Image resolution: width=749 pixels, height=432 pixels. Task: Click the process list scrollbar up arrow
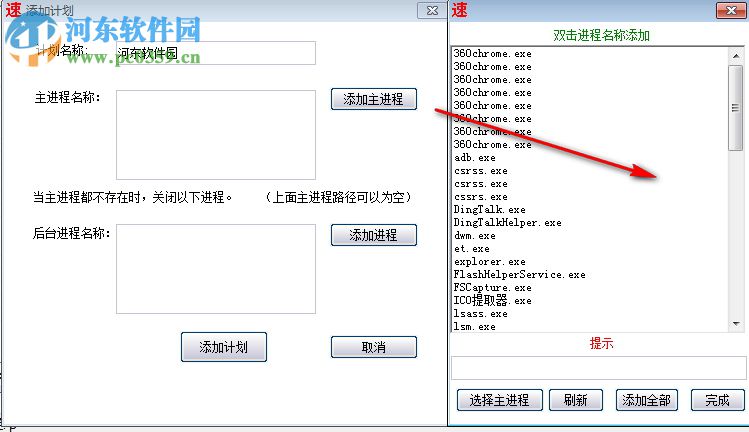point(736,55)
